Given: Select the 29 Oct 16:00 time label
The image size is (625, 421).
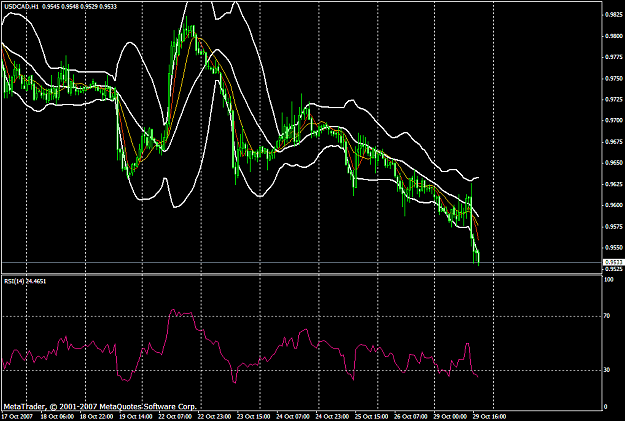Looking at the screenshot, I should tap(489, 417).
